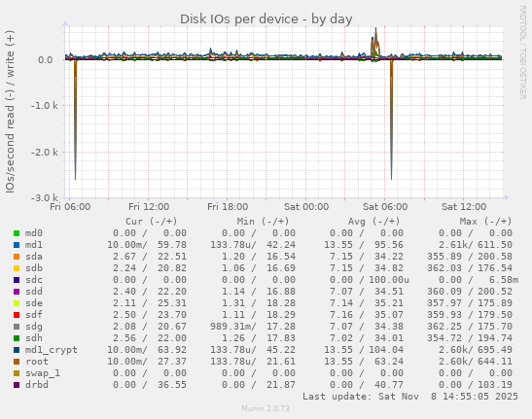
Task: Click the 'sdg' legend label
Action: click(34, 327)
